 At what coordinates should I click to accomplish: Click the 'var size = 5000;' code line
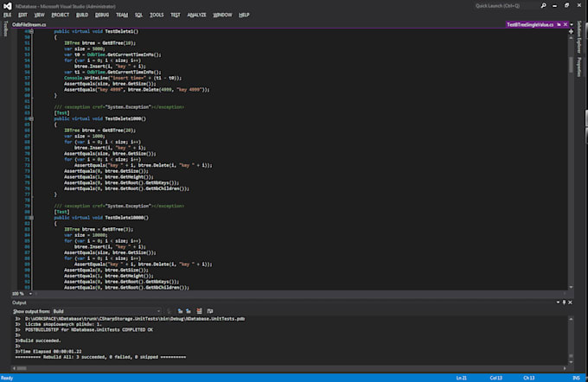pyautogui.click(x=85, y=48)
